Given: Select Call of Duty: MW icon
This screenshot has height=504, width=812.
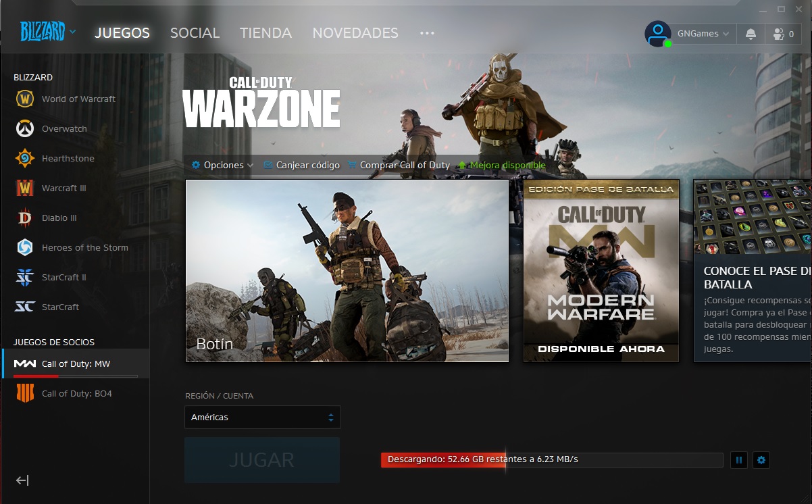Looking at the screenshot, I should [x=25, y=363].
